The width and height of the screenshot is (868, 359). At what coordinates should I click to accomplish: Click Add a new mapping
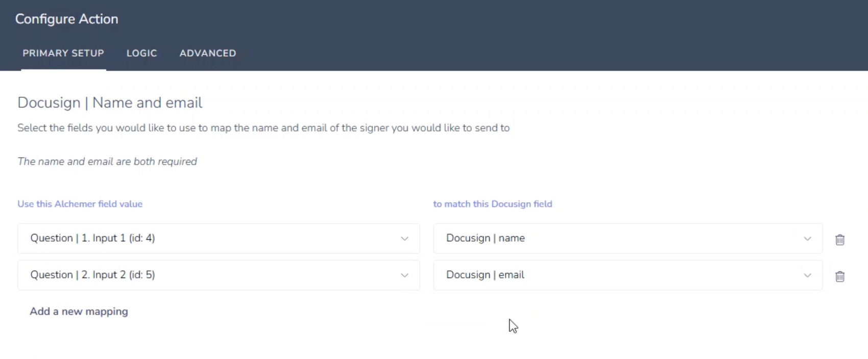pos(79,312)
